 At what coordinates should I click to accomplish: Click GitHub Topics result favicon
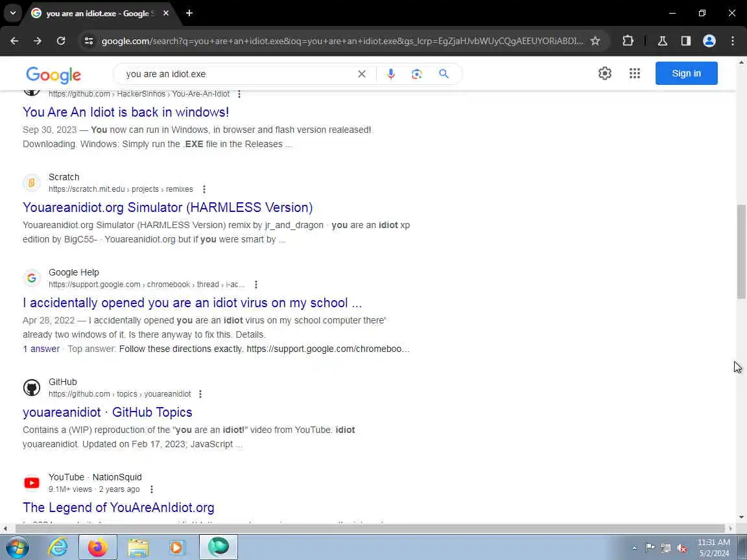point(31,388)
